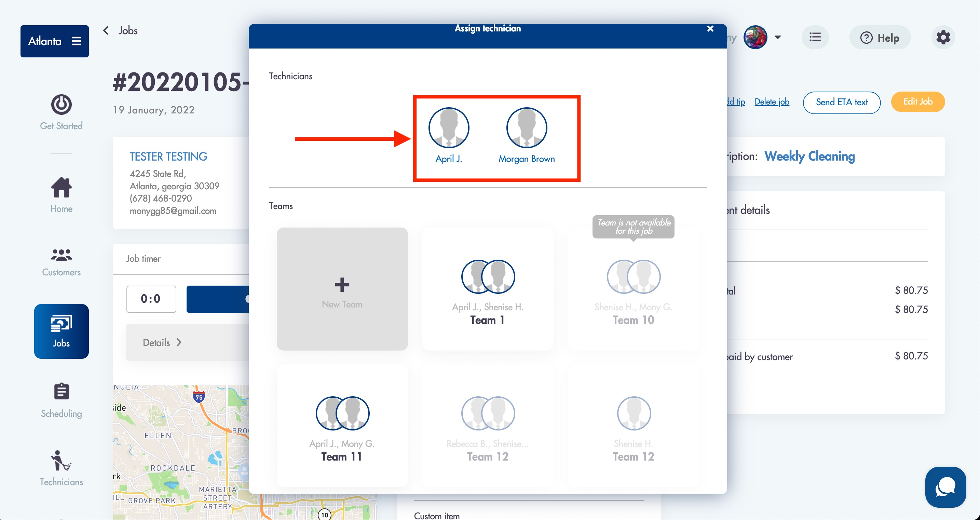Click the settings gear icon
Screen dimensions: 980x520
point(943,38)
